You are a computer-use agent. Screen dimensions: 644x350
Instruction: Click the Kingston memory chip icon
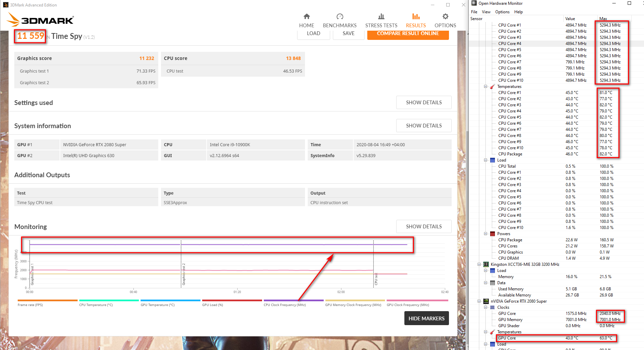[x=486, y=264]
